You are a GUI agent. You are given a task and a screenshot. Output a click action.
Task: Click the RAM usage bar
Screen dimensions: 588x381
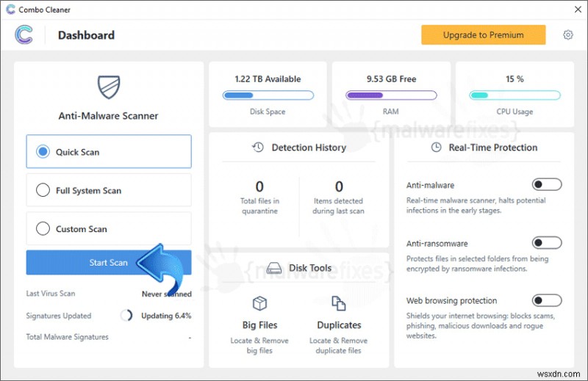click(391, 95)
